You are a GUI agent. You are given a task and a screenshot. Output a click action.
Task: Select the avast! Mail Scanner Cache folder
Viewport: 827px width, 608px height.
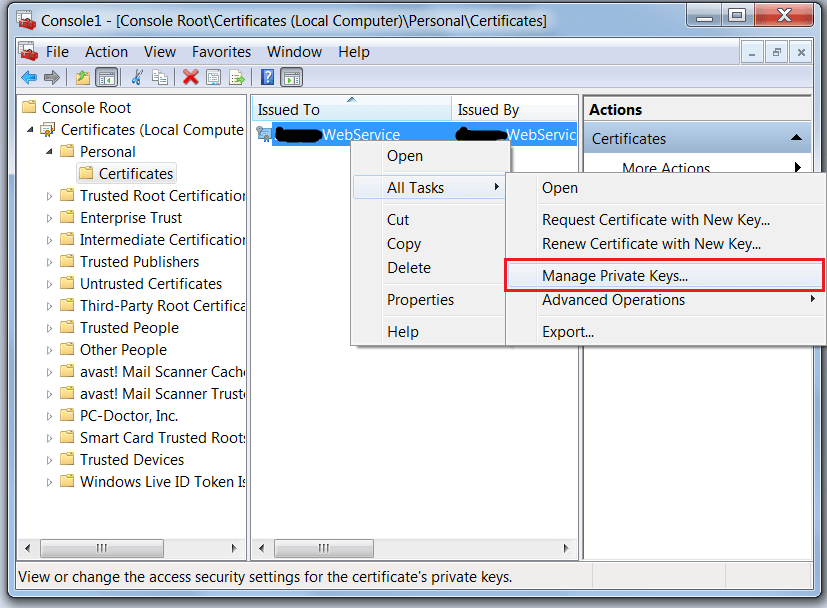(152, 372)
